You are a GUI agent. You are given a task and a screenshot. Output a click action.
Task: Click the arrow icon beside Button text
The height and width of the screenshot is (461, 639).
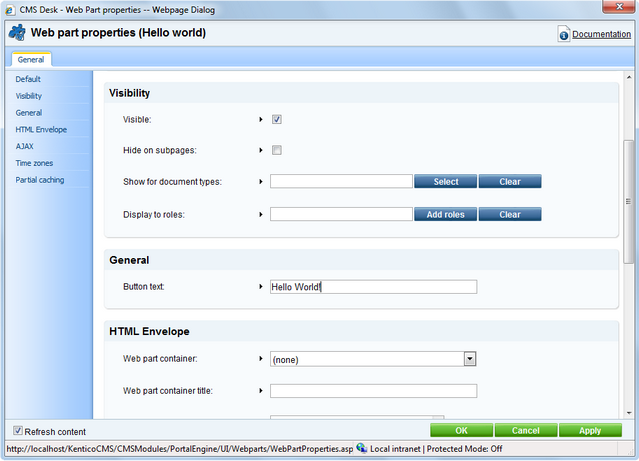260,287
